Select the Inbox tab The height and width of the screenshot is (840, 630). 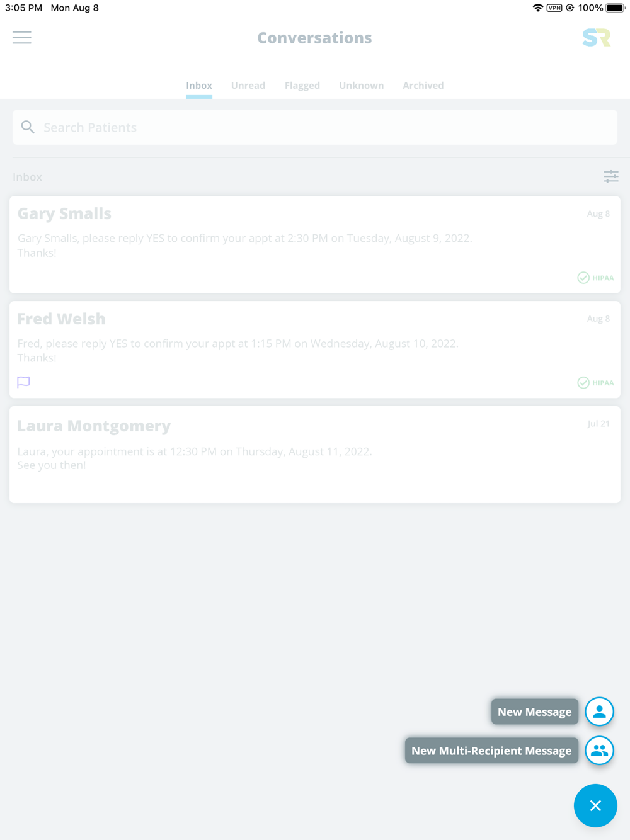click(x=199, y=86)
